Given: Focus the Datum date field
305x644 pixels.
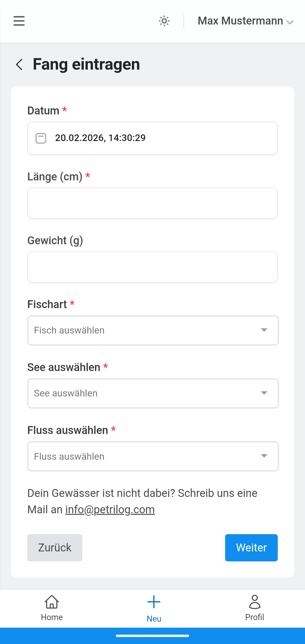Looking at the screenshot, I should pyautogui.click(x=163, y=138).
